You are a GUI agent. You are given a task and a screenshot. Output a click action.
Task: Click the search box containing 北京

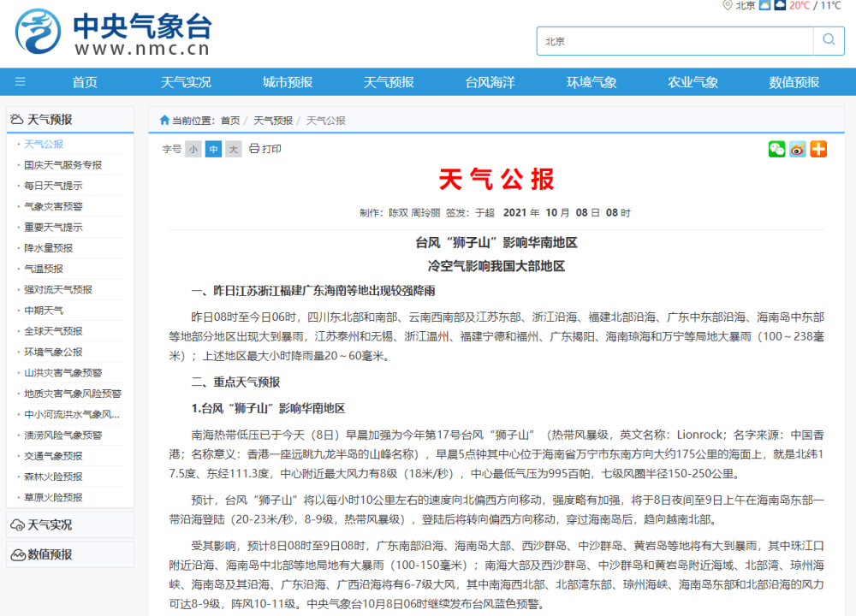tap(676, 41)
